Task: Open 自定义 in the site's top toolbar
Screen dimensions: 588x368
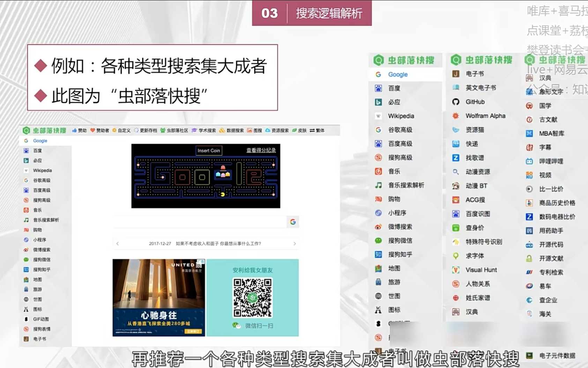Action: point(121,130)
